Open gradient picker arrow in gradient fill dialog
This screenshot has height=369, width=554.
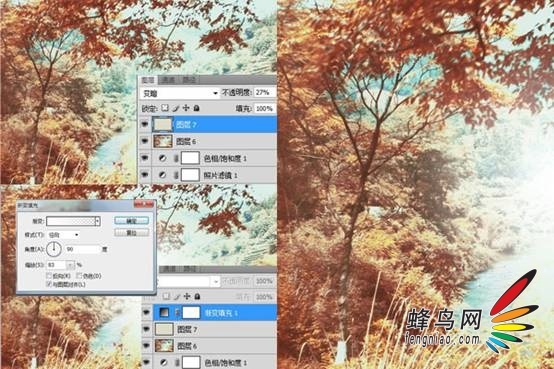click(x=98, y=221)
